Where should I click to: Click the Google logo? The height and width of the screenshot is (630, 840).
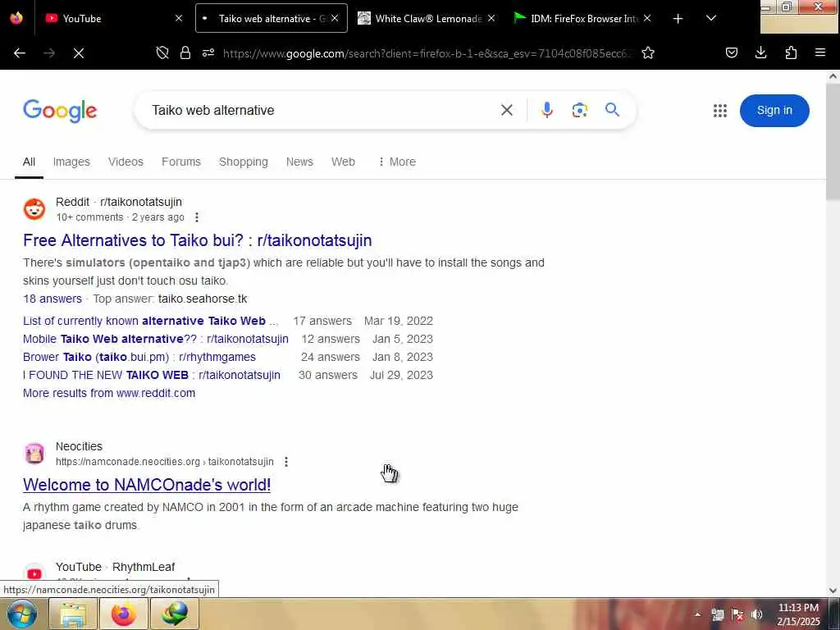tap(60, 111)
